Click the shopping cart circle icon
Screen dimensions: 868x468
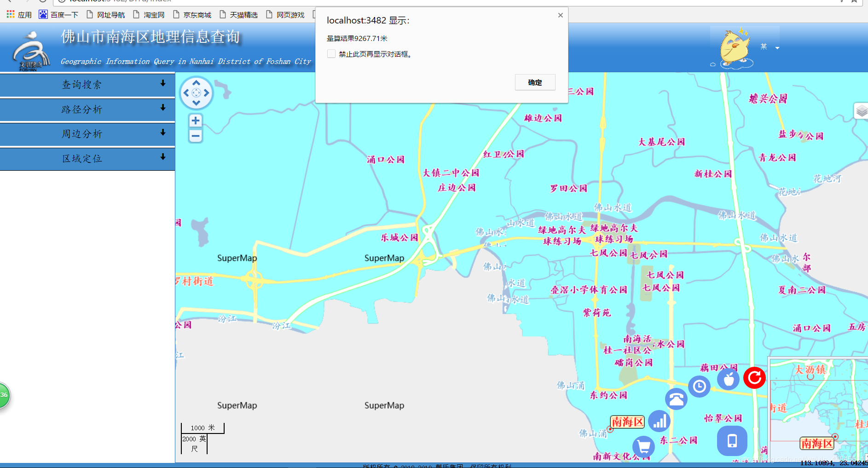[x=644, y=446]
